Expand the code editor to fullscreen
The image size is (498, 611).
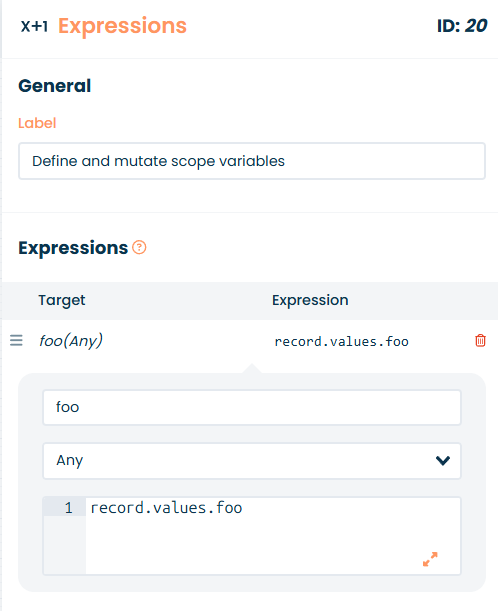point(430,559)
